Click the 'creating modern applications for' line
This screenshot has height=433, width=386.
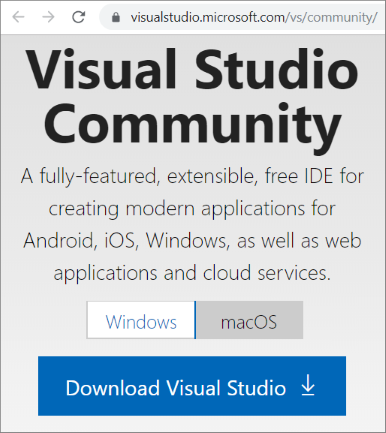click(x=192, y=209)
